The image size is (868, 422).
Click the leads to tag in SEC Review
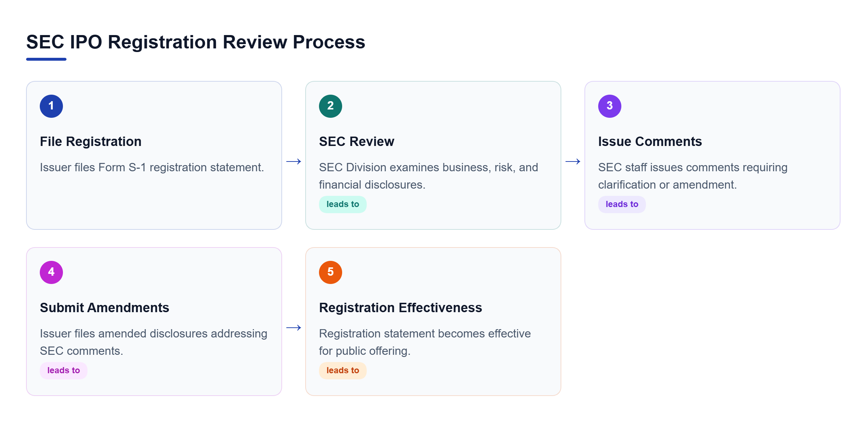click(343, 204)
